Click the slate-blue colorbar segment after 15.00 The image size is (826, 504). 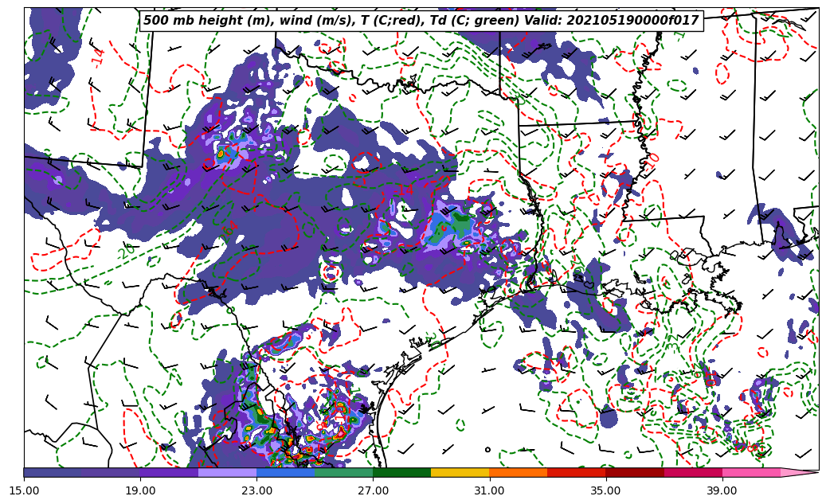pos(53,472)
